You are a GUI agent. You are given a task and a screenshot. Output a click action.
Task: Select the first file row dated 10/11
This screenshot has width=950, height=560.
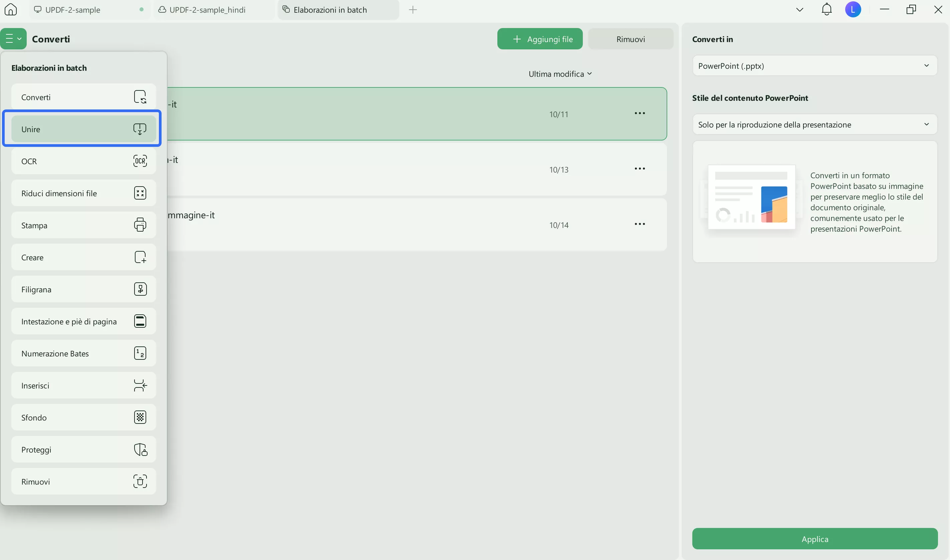[378, 114]
